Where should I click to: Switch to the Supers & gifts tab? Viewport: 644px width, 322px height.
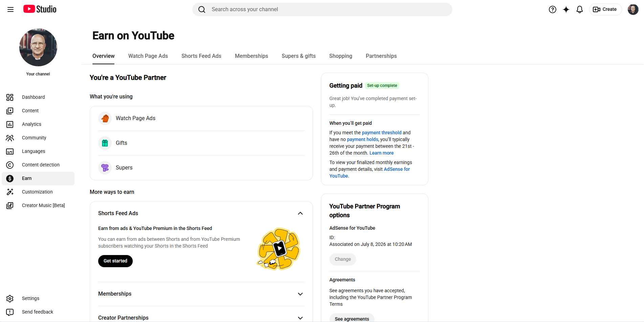click(299, 56)
